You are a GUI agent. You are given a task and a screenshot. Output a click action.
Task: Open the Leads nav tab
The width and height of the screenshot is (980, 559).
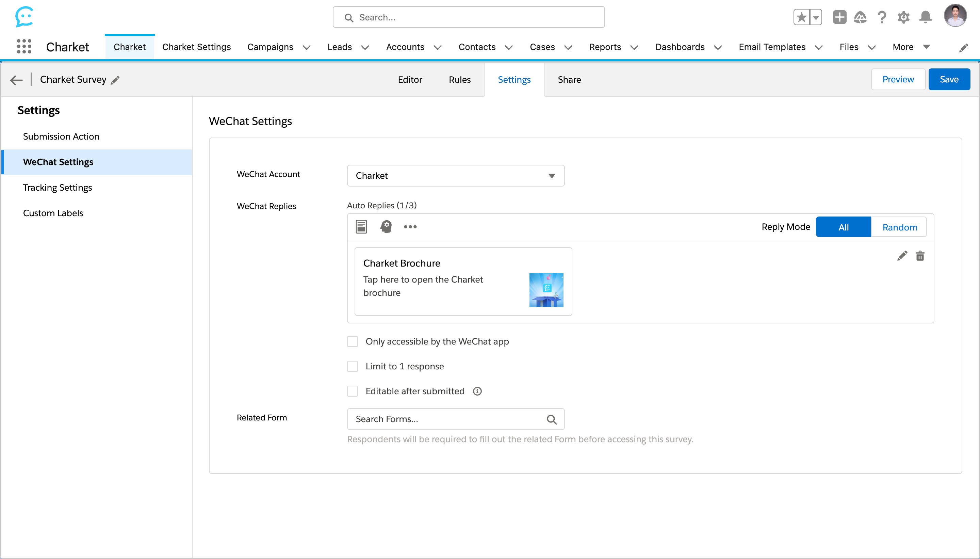(x=340, y=47)
